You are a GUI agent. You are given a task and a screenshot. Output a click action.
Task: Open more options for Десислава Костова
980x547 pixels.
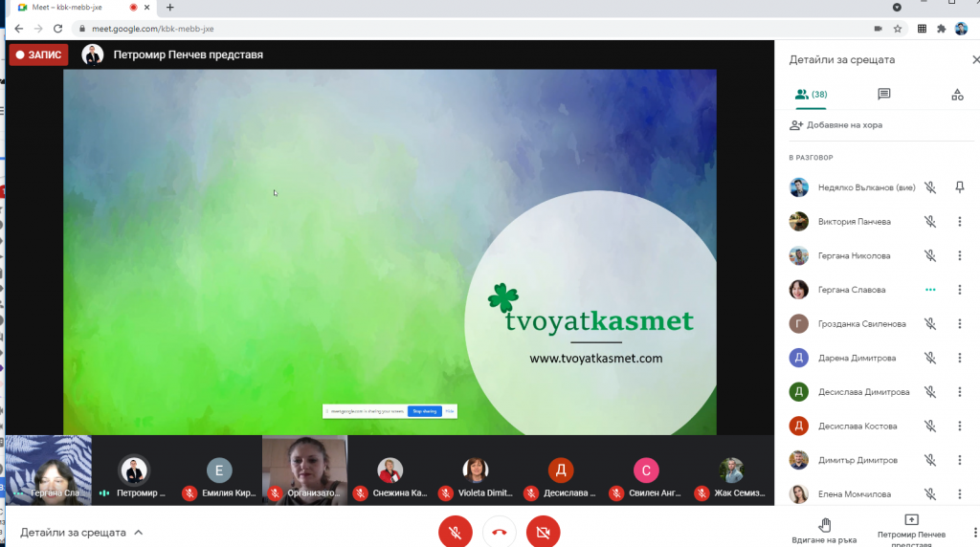[959, 426]
